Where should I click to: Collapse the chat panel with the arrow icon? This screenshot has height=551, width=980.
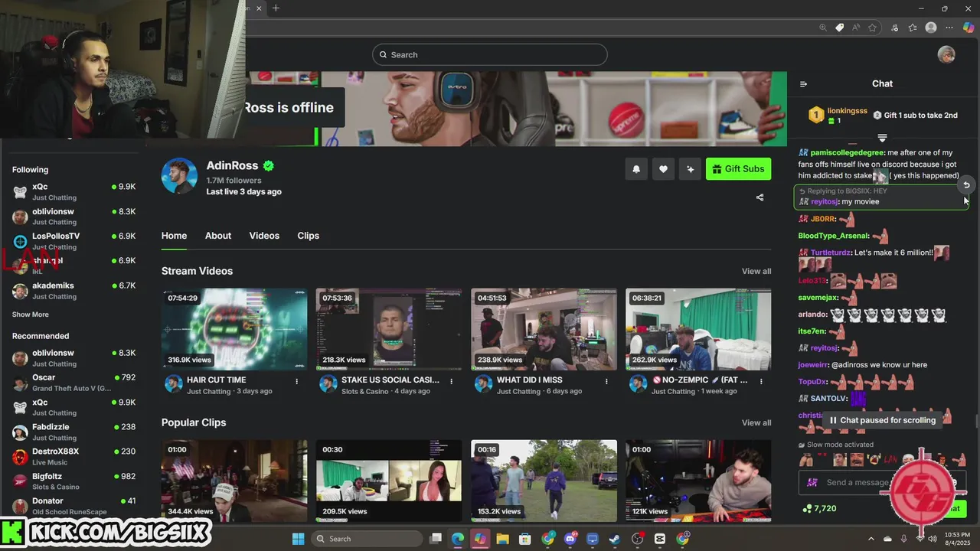803,84
